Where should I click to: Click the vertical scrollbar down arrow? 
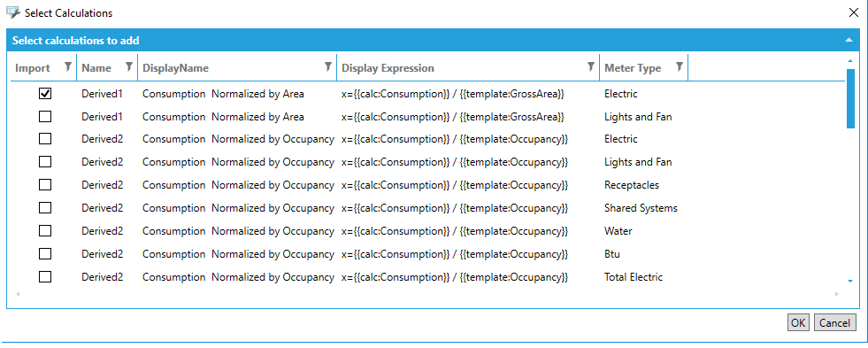(x=850, y=282)
